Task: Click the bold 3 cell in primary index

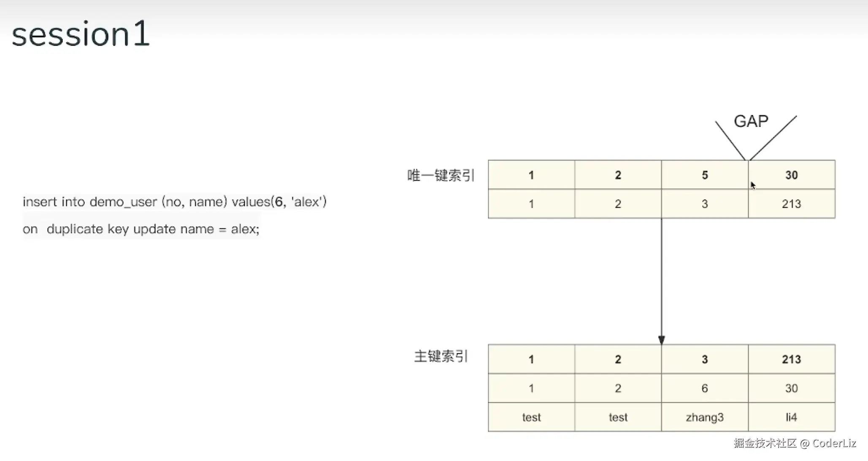Action: 704,359
